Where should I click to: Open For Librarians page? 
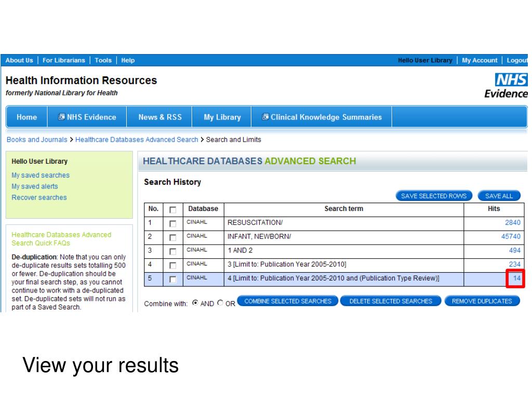tap(64, 60)
